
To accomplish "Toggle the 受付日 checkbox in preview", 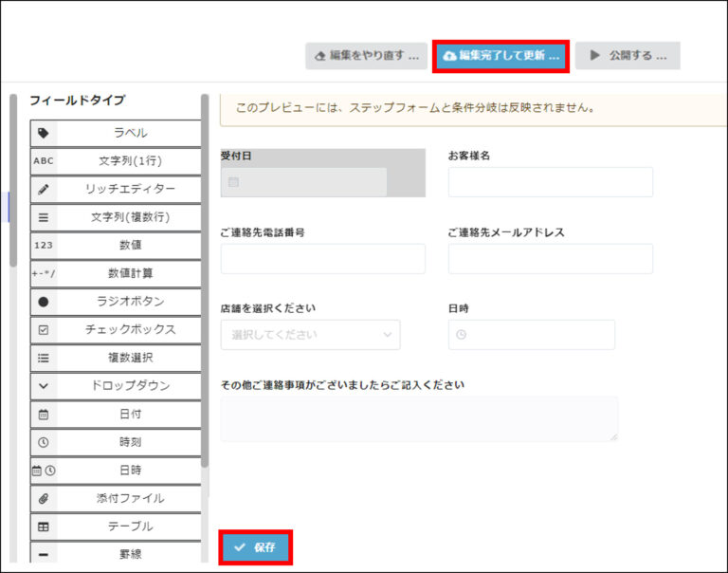I will coord(234,182).
